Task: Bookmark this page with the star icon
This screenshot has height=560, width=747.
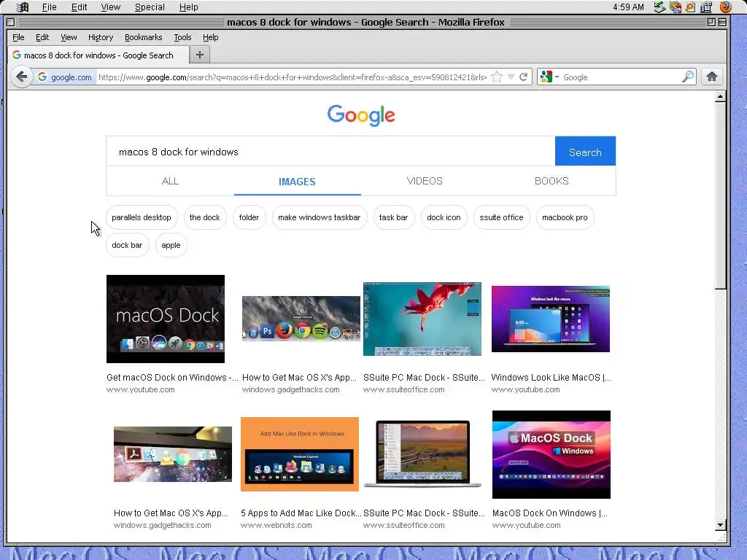Action: click(x=496, y=77)
